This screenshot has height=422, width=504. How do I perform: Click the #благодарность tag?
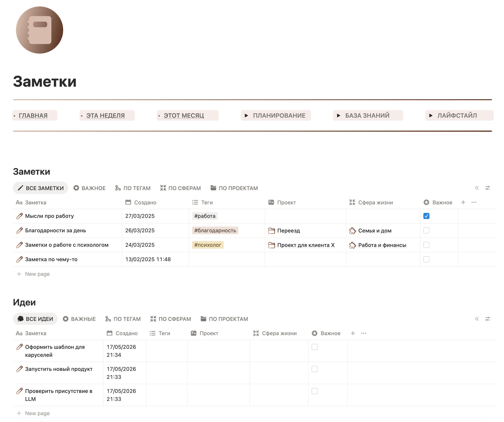point(215,230)
